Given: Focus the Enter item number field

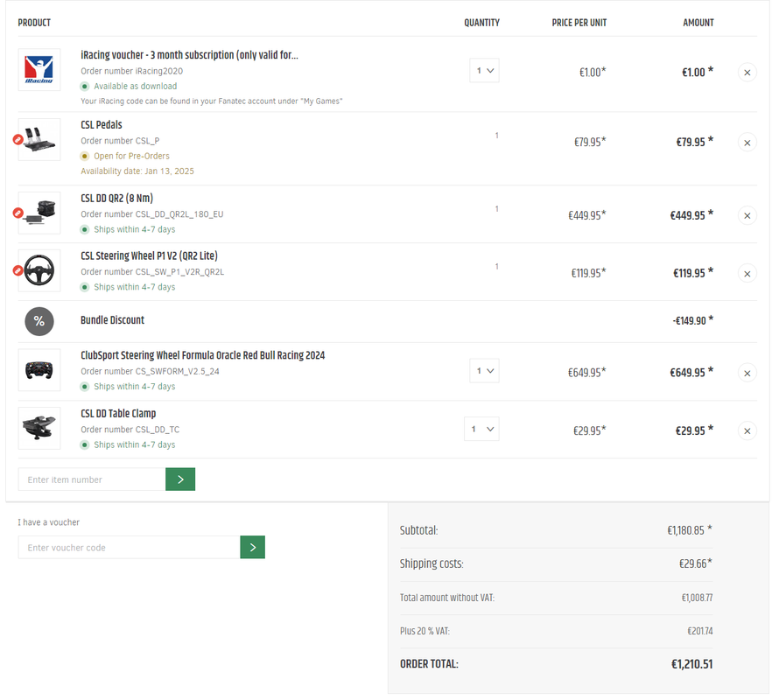Looking at the screenshot, I should pyautogui.click(x=92, y=479).
